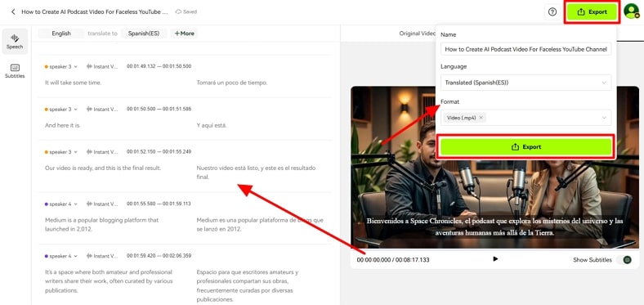Open speaker 3 dropdown at 00:01:52.150
Screen dimensions: 644x305
point(60,152)
